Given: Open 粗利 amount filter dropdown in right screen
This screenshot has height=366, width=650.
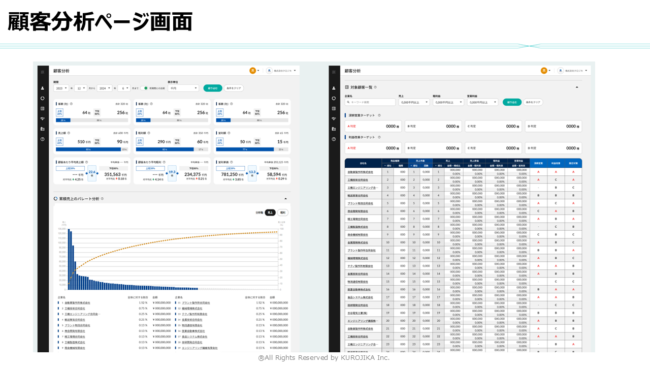Looking at the screenshot, I should [448, 102].
